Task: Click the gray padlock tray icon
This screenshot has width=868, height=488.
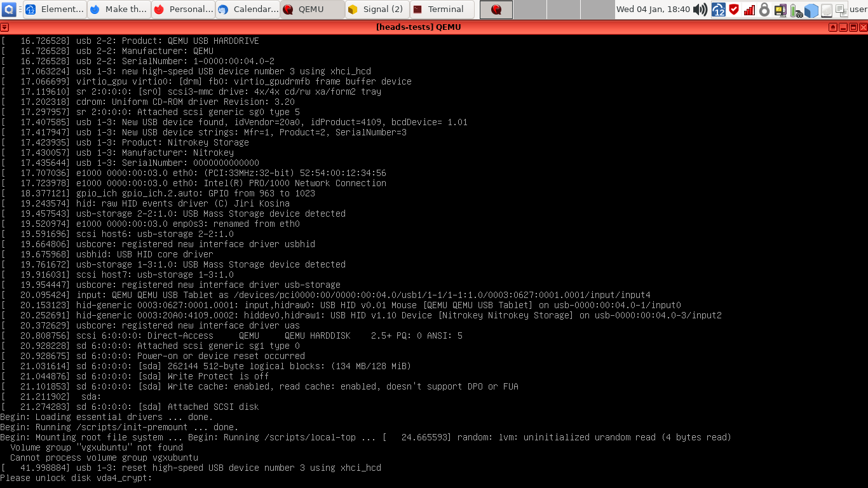Action: (764, 10)
